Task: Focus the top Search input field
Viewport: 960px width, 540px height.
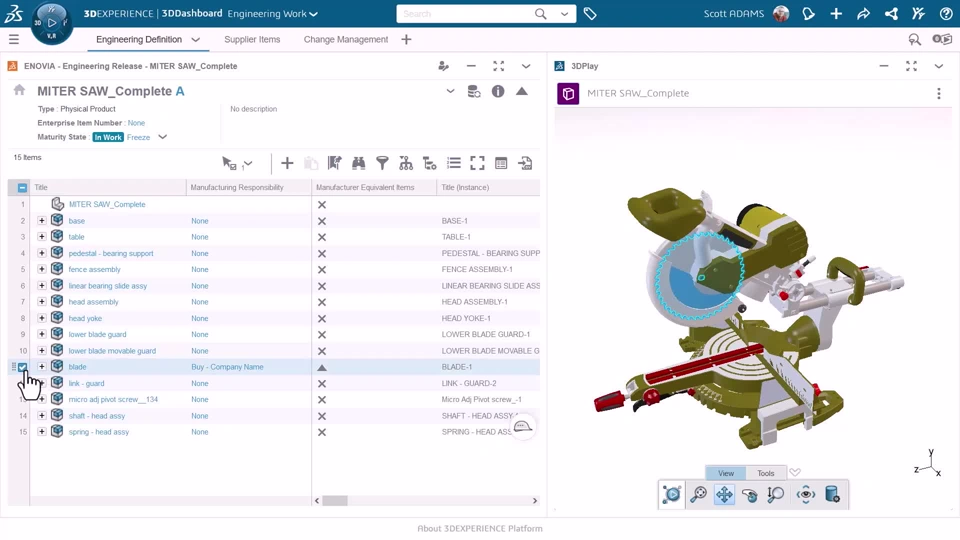Action: (x=465, y=13)
